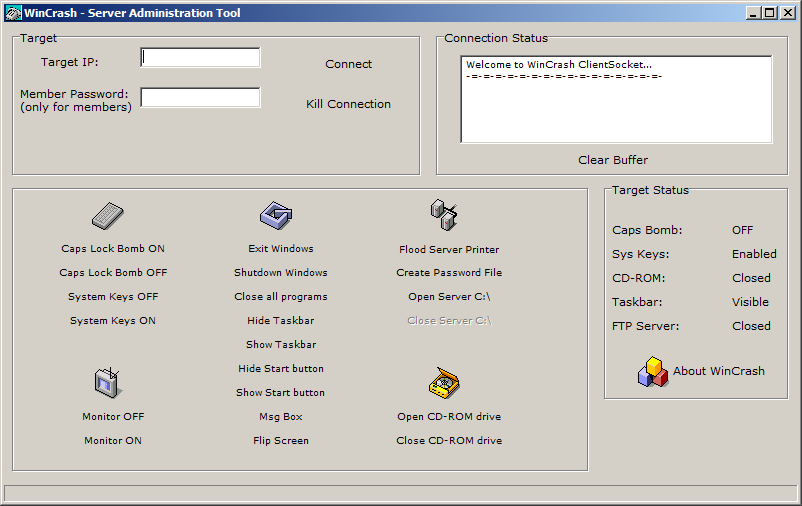Click the CD-ROM drive icon
This screenshot has height=506, width=802.
[x=443, y=383]
